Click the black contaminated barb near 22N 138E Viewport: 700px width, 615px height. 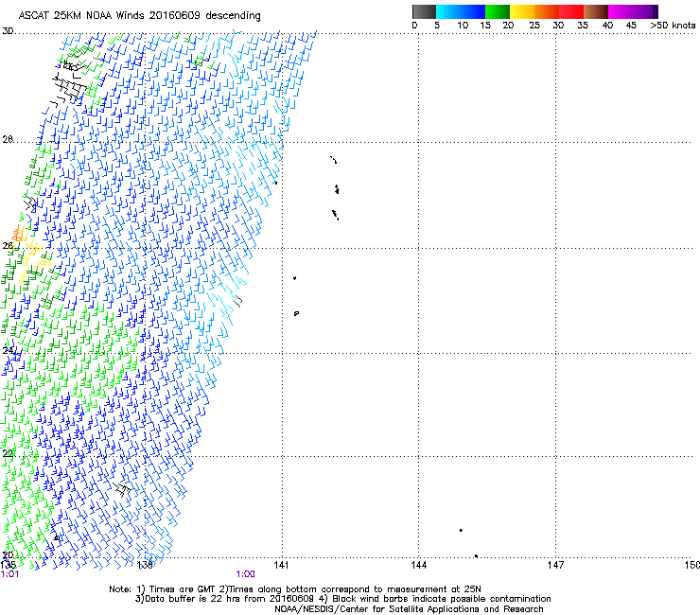[121, 488]
